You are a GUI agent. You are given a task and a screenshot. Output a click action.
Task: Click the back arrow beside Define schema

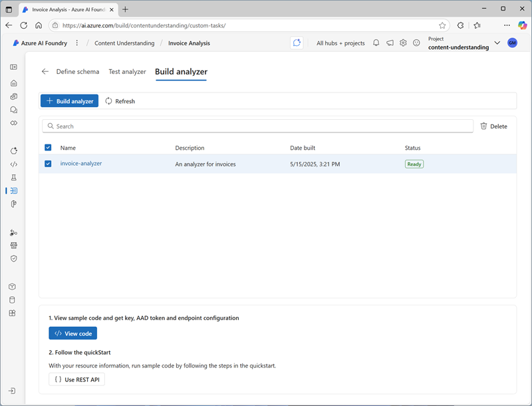coord(45,71)
